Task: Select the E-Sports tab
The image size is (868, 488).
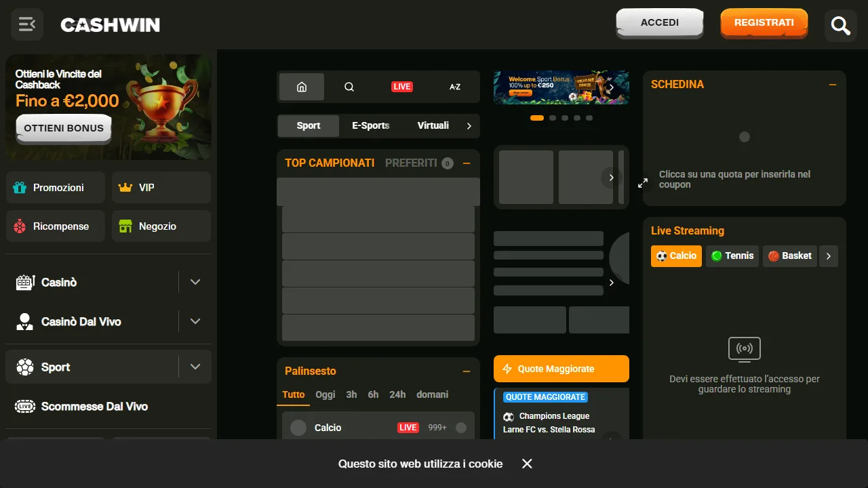Action: pyautogui.click(x=371, y=125)
